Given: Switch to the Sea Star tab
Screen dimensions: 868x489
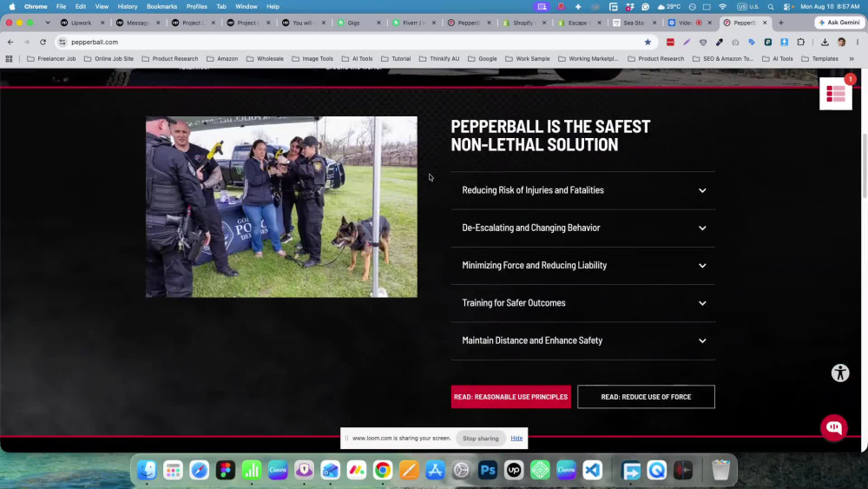Looking at the screenshot, I should [635, 23].
